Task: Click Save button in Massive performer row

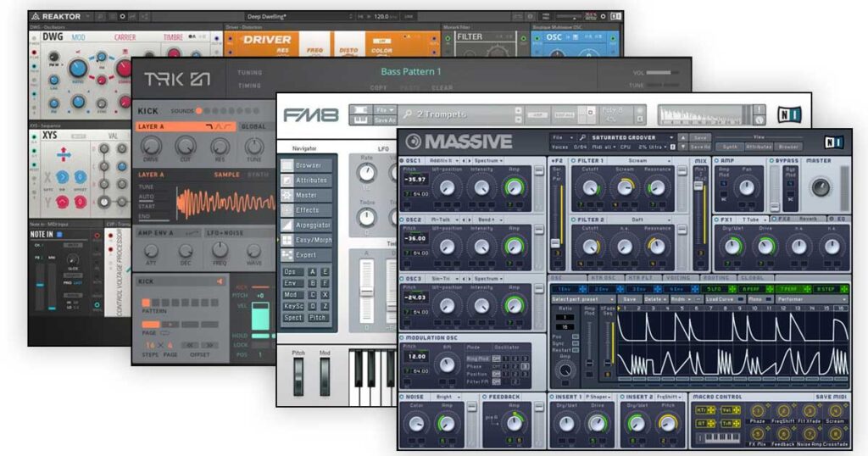Action: (630, 299)
